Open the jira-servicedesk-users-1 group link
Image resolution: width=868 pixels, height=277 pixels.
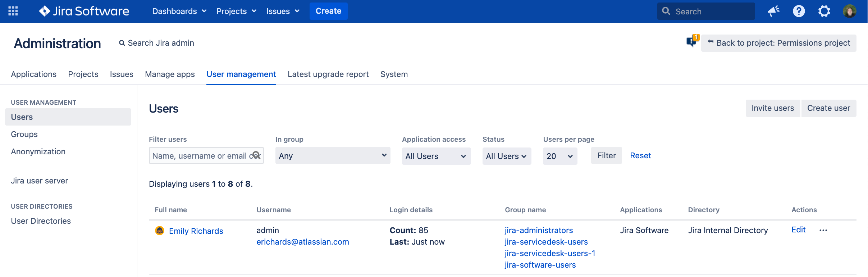550,253
